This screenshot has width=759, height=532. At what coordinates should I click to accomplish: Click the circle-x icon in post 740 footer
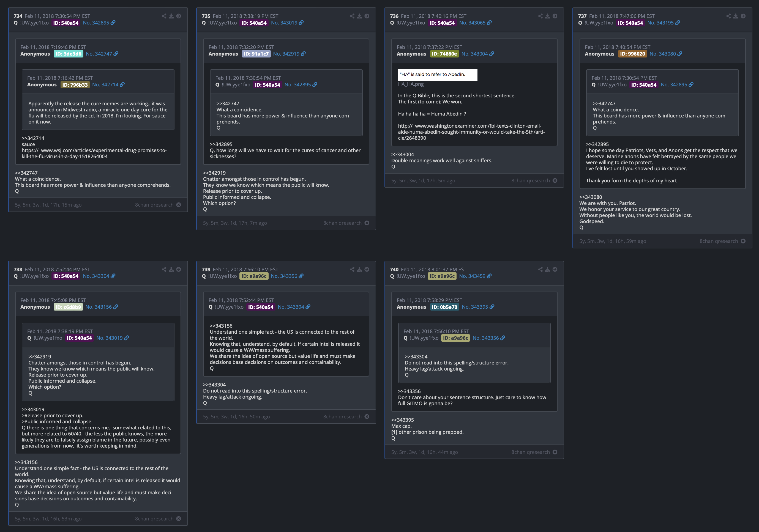(x=555, y=452)
